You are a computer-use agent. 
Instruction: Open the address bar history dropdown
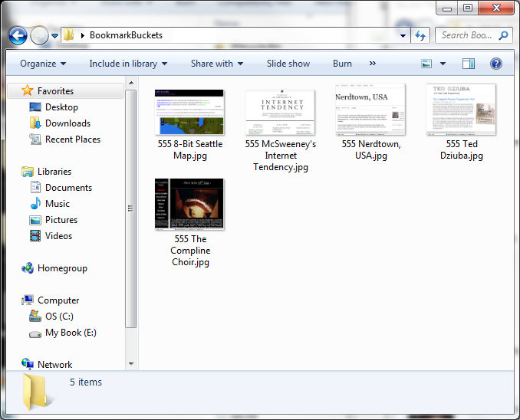(403, 35)
